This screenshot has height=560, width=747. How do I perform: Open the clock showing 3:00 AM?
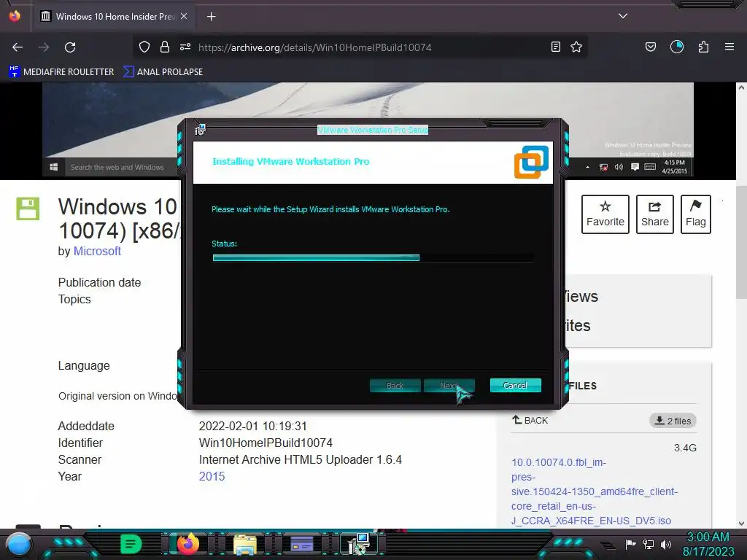pyautogui.click(x=708, y=544)
